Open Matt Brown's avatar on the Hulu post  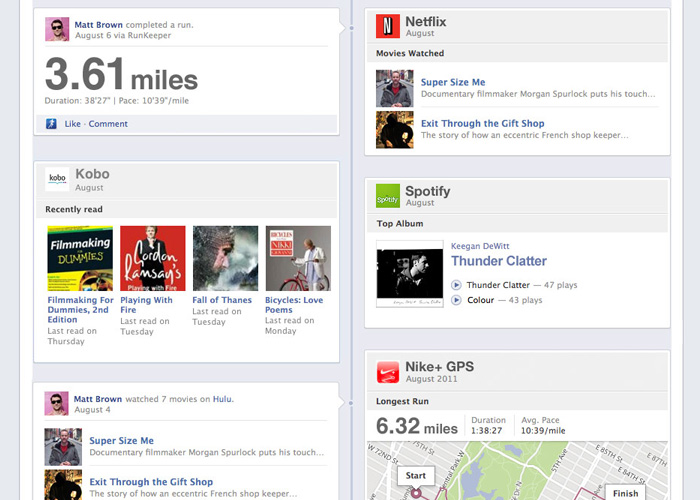pos(56,403)
